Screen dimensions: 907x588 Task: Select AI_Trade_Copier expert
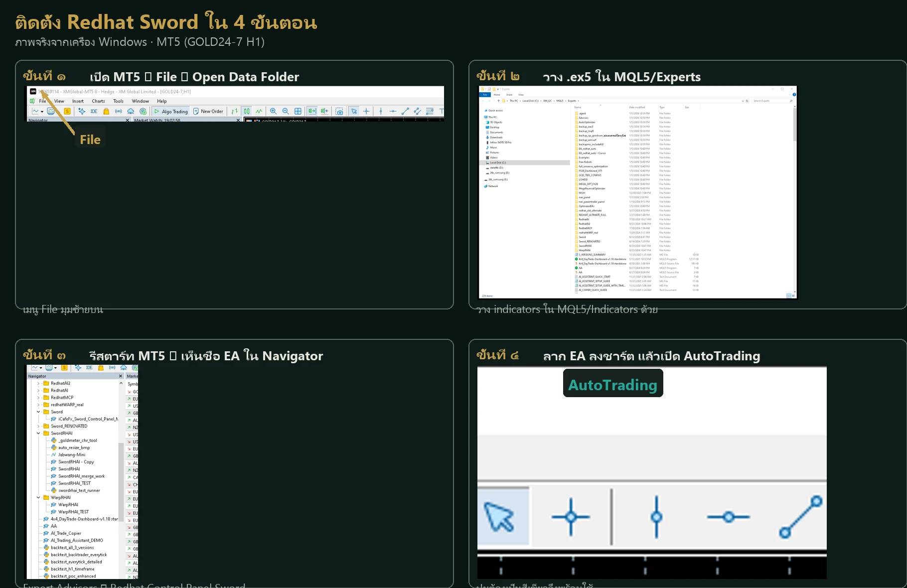point(62,533)
